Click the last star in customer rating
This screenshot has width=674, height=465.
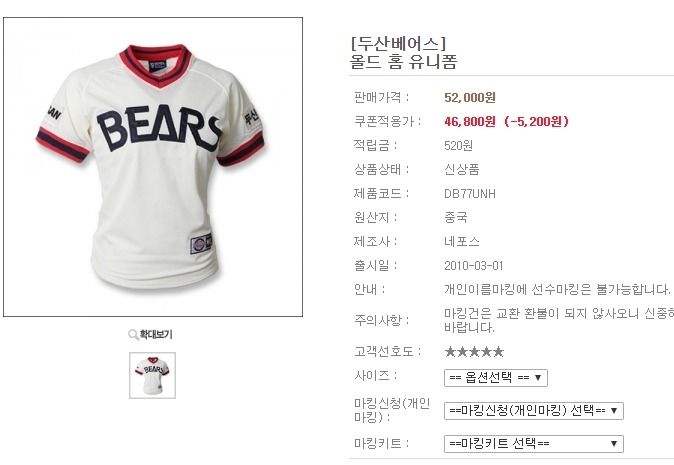point(498,352)
